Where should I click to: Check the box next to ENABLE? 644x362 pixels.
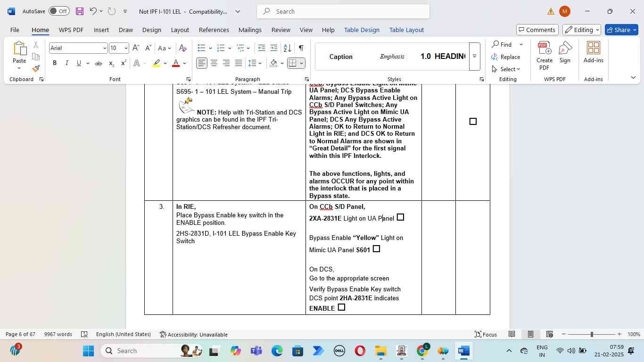click(x=341, y=307)
